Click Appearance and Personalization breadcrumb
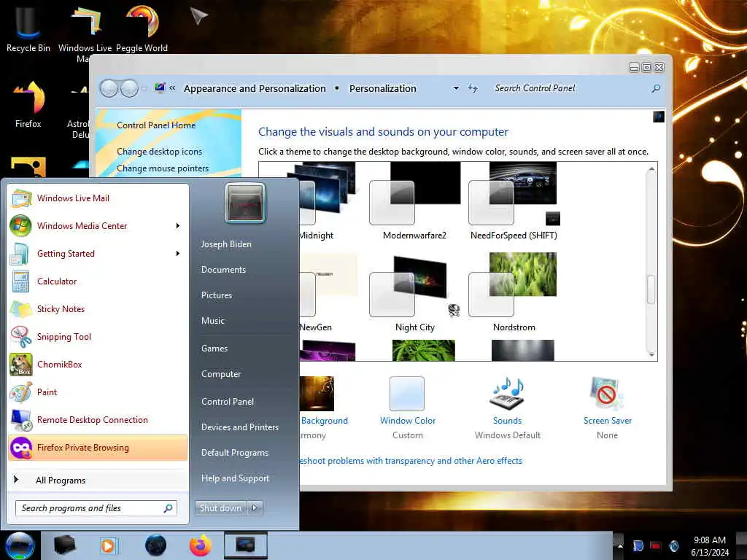747x560 pixels. [255, 88]
